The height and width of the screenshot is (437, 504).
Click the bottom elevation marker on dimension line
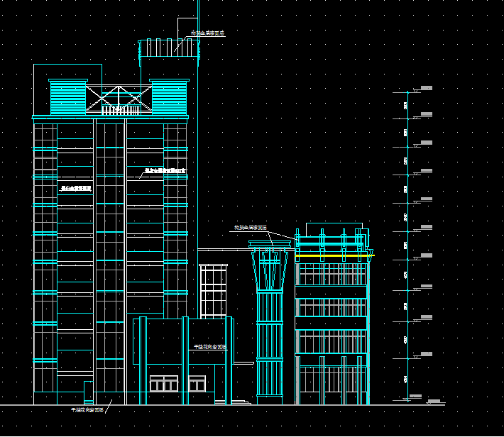pyautogui.click(x=416, y=396)
